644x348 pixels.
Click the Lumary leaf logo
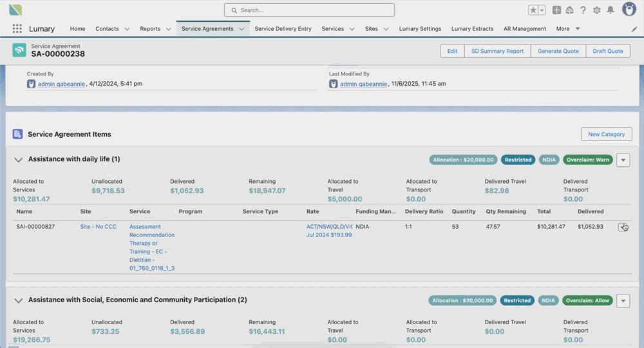point(15,10)
